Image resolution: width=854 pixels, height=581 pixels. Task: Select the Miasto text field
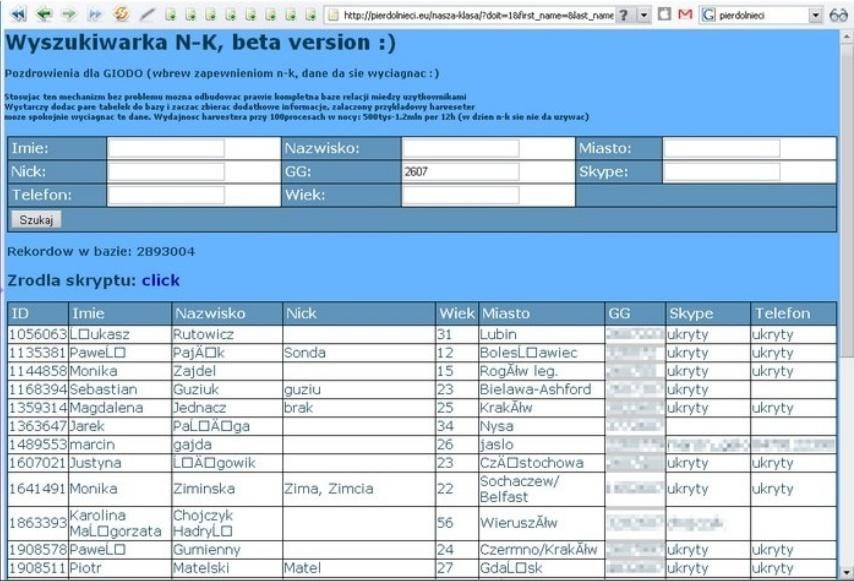click(x=748, y=149)
